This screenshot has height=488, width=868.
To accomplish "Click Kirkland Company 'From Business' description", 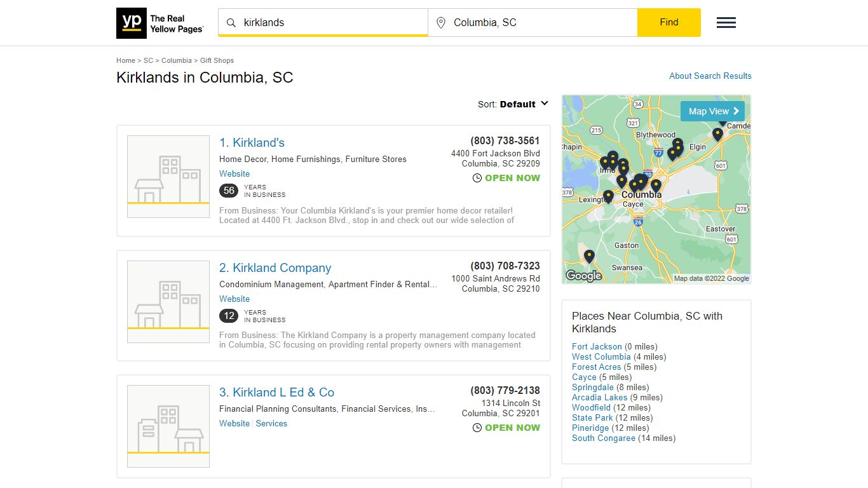I will coord(377,340).
